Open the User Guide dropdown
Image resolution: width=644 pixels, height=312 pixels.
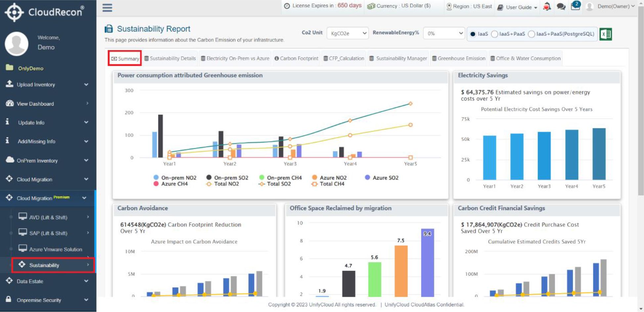click(x=518, y=7)
